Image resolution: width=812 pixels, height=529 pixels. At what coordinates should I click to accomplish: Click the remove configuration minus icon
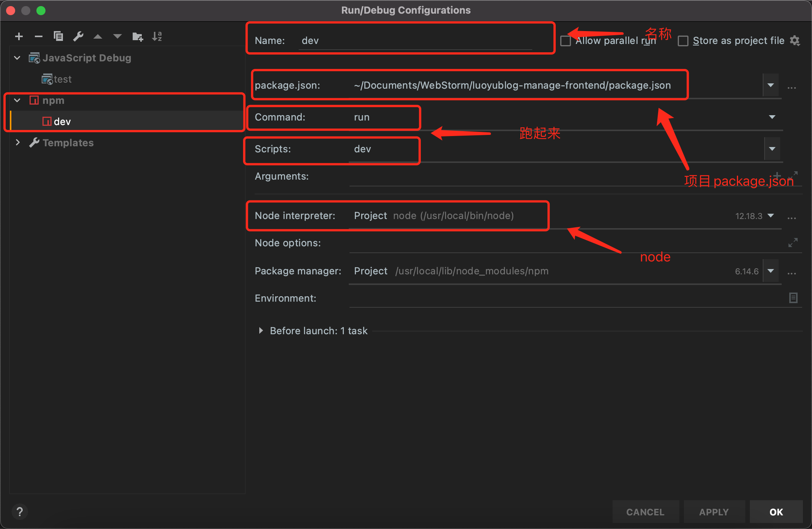(x=38, y=36)
